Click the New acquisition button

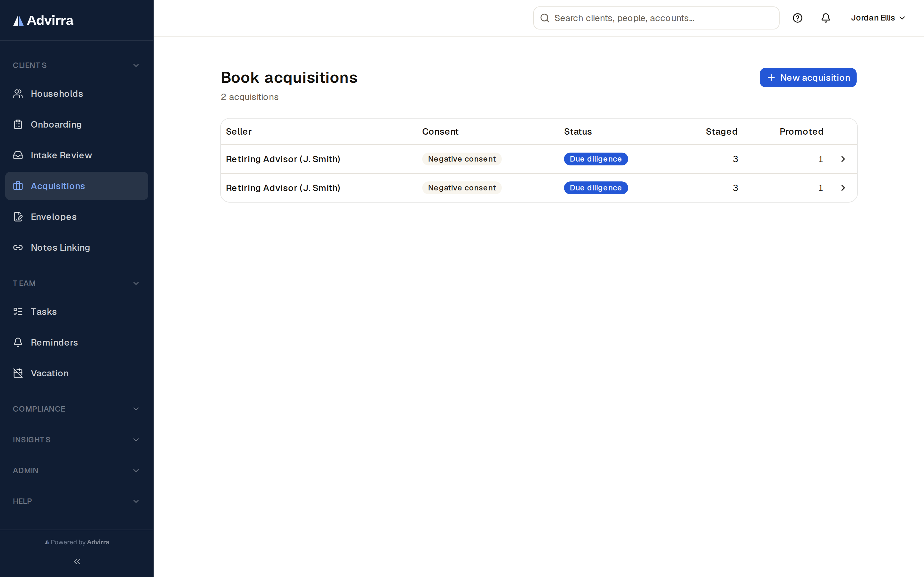coord(808,78)
